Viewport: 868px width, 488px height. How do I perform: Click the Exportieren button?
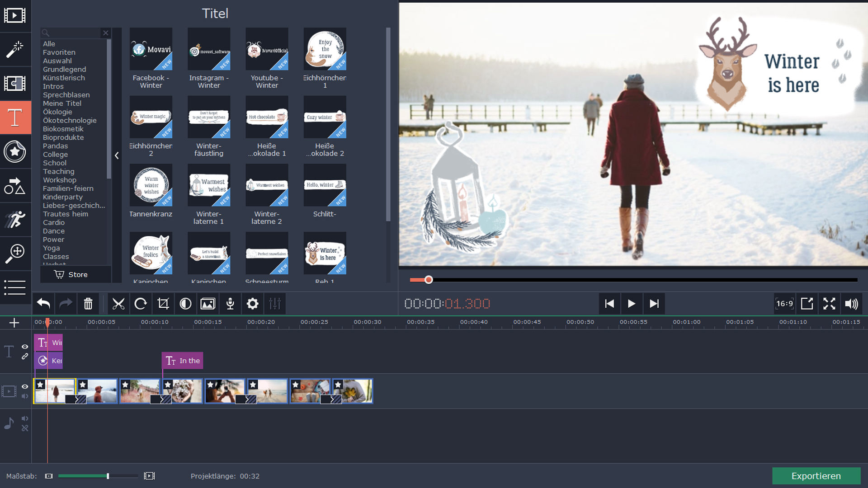(x=816, y=476)
